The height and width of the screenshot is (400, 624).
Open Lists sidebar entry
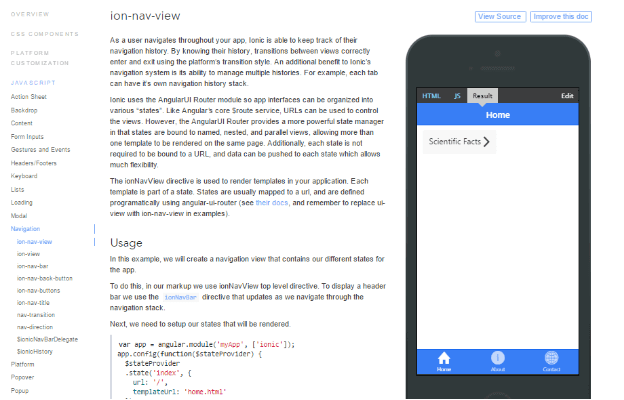18,189
